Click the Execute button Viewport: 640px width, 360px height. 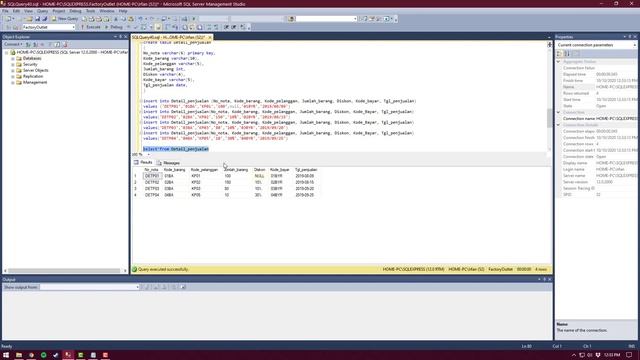[x=90, y=27]
